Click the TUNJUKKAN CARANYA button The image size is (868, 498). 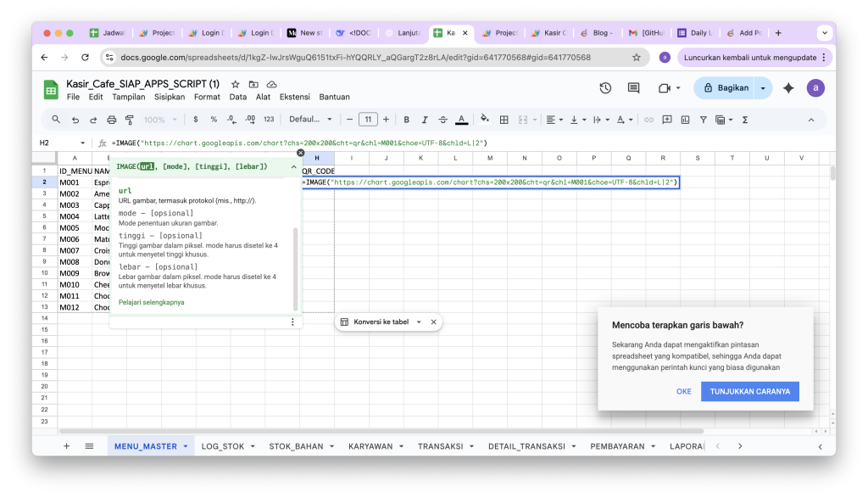749,391
